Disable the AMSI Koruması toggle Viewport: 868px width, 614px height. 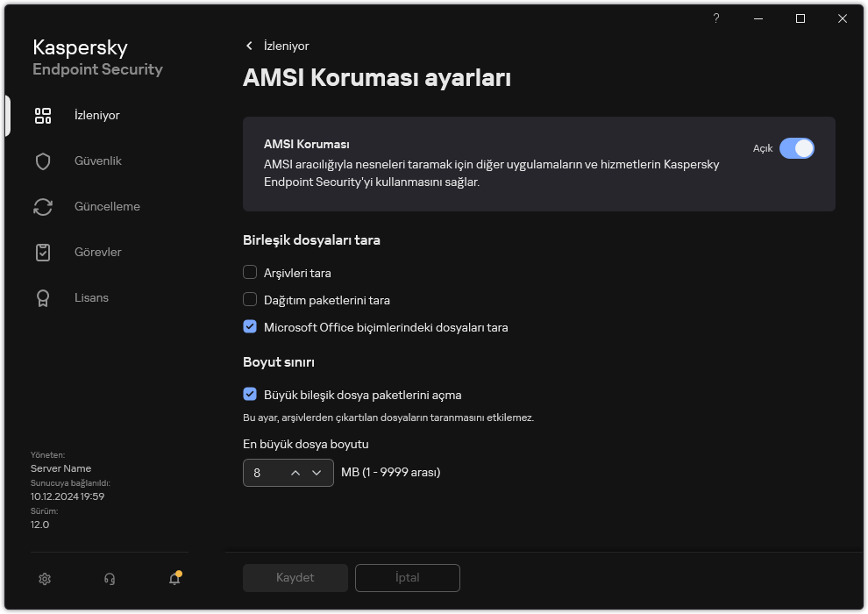pyautogui.click(x=798, y=149)
